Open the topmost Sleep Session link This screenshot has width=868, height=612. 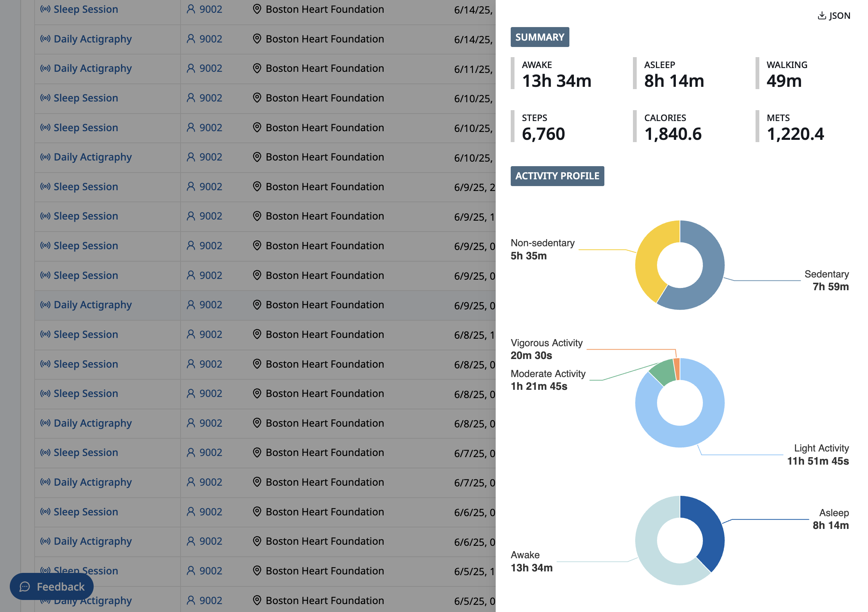click(x=86, y=9)
